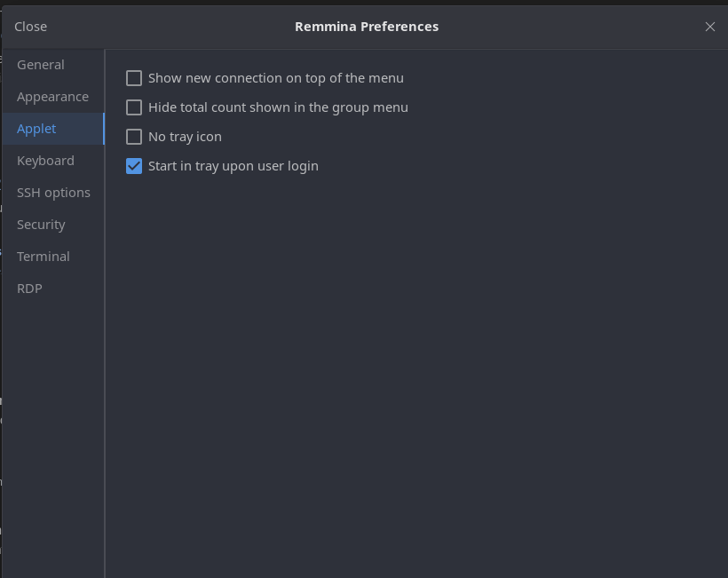This screenshot has width=728, height=578.
Task: Click the 'Show new connection on top of the menu' label
Action: [276, 78]
